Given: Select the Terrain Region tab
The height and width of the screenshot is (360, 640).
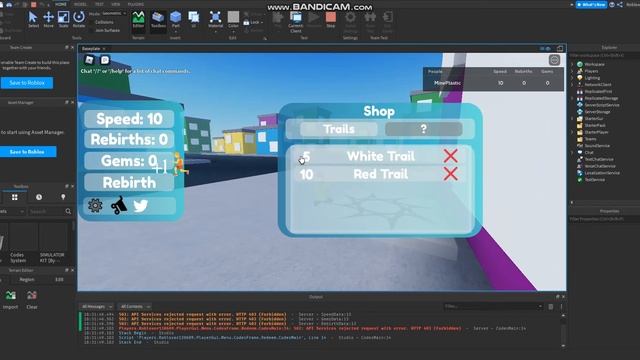Looking at the screenshot, I should pyautogui.click(x=27, y=280).
